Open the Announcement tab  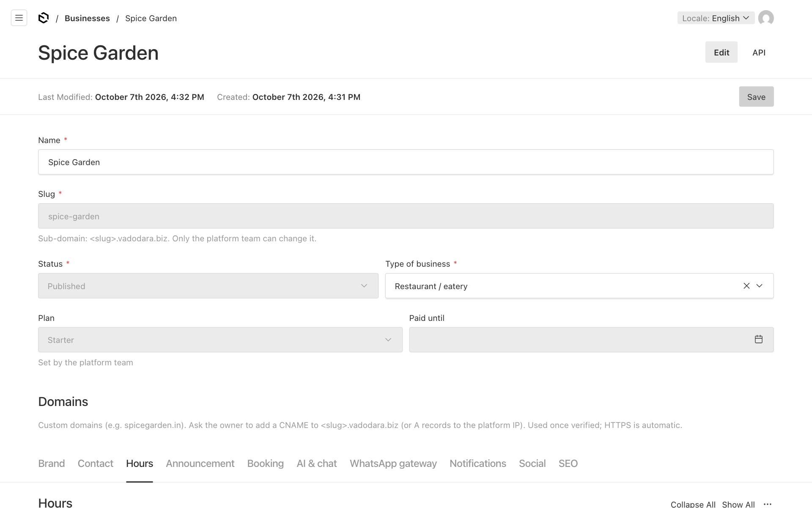tap(200, 464)
